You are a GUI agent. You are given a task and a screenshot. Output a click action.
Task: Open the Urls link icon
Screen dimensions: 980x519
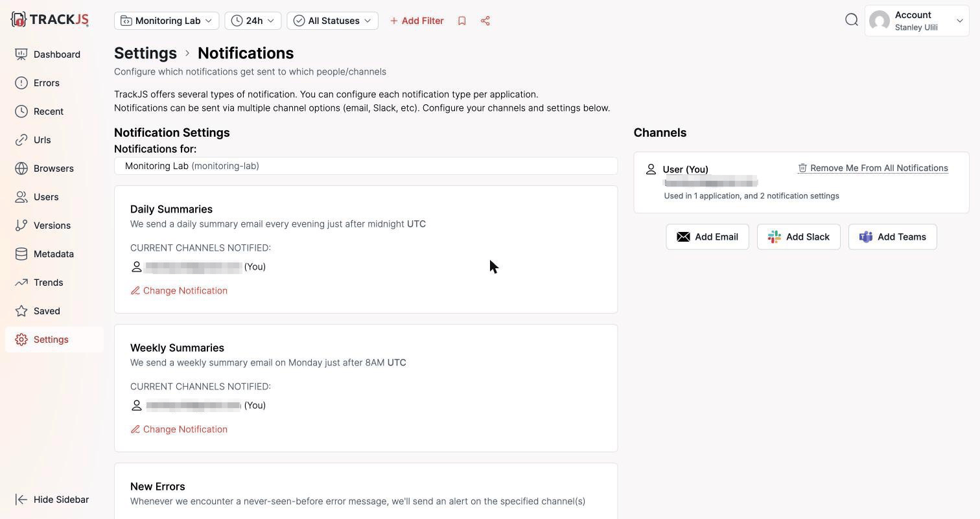click(21, 140)
